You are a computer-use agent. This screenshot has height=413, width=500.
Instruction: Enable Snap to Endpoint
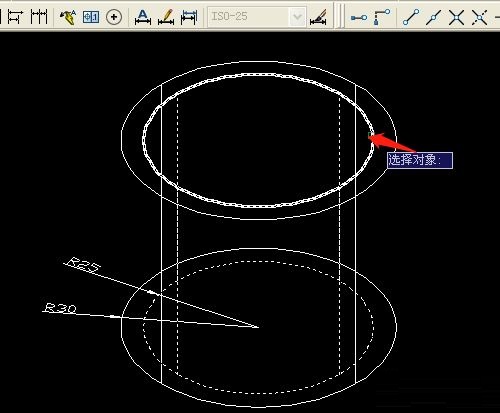(411, 17)
